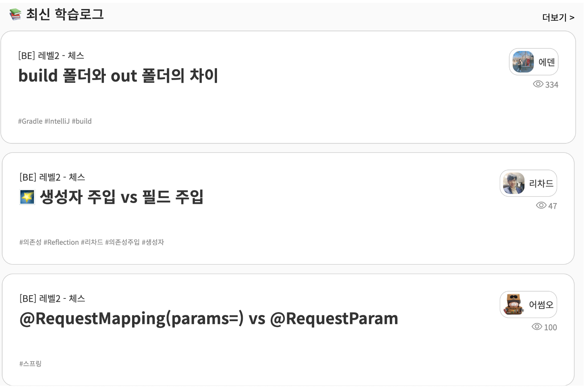Viewport: 588px width, 391px height.
Task: Select the #build hashtag
Action: click(82, 121)
